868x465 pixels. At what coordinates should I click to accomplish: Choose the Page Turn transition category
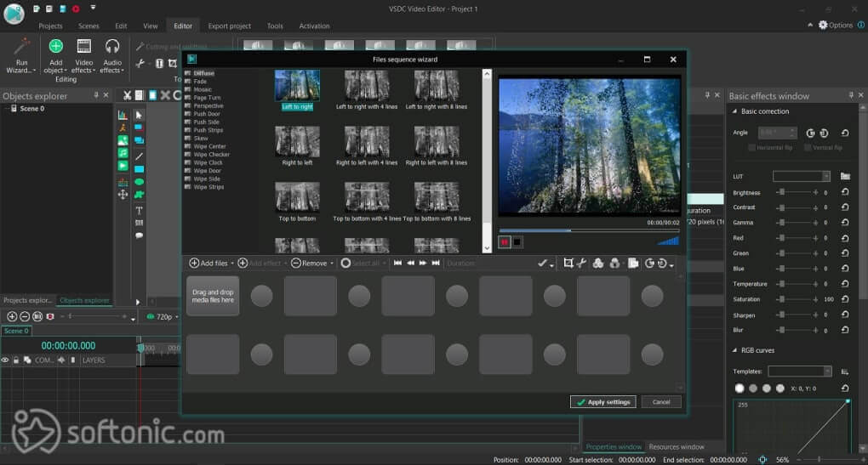(x=207, y=97)
